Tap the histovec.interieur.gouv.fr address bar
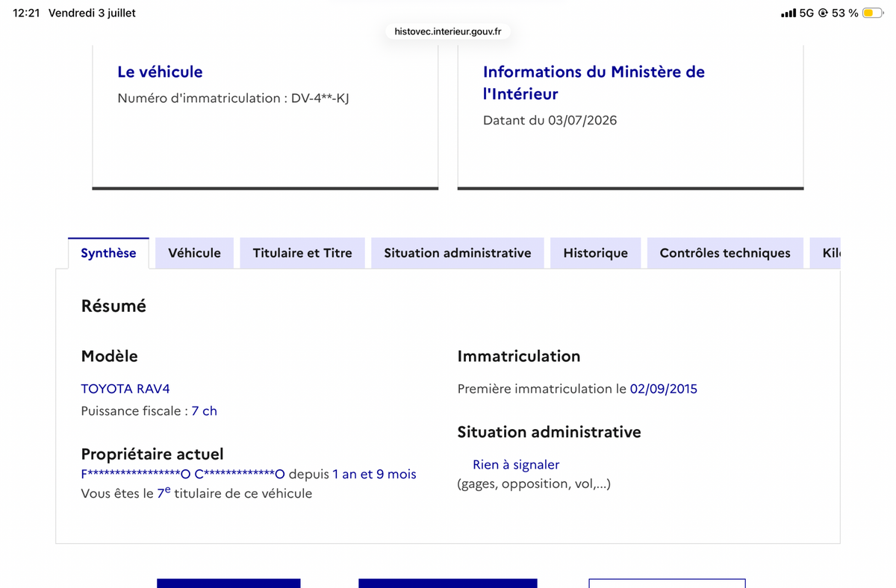 coord(448,31)
